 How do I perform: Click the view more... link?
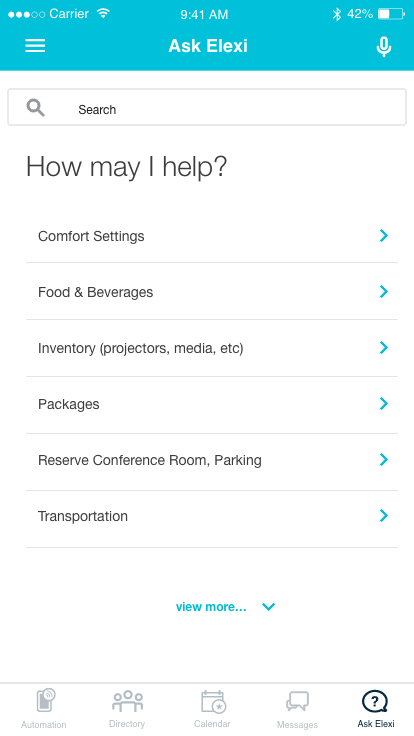(x=211, y=606)
